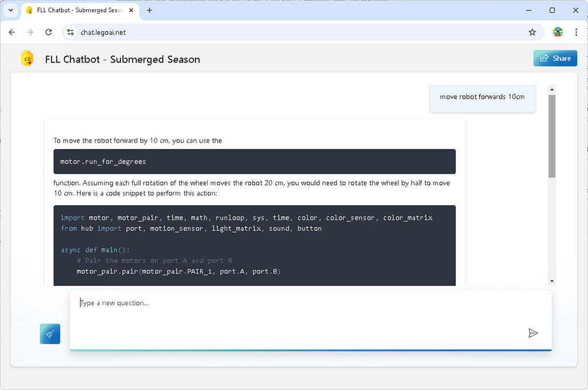Click the broom clear-chat icon
Screen dimensions: 588x390
[x=50, y=334]
